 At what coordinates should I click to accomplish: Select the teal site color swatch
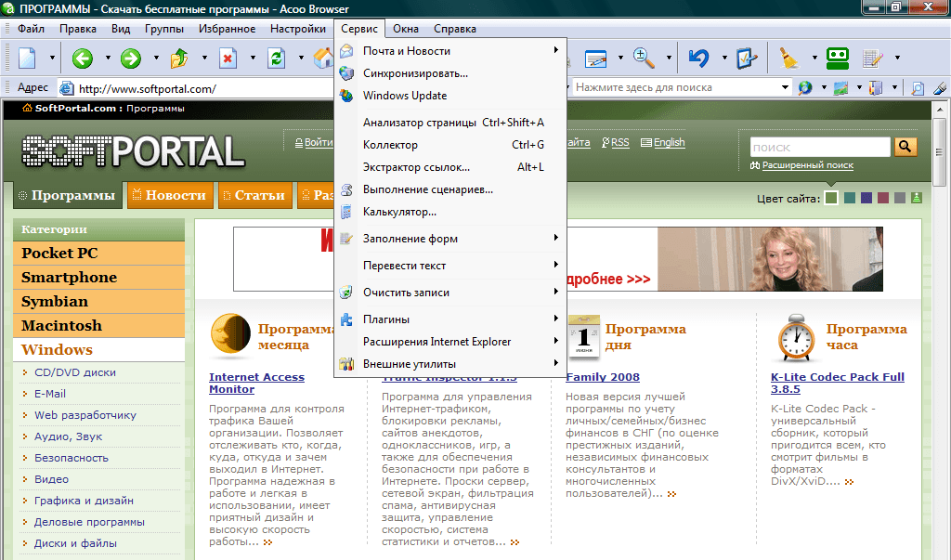point(850,198)
